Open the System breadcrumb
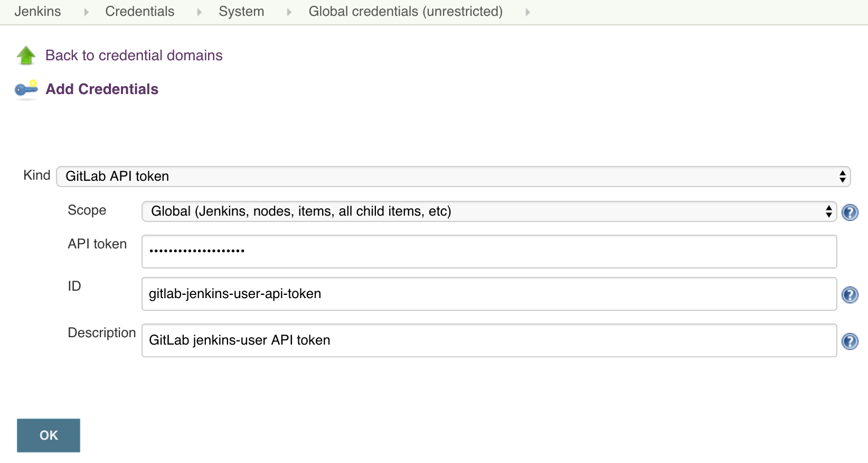Viewport: 868px width, 463px height. pyautogui.click(x=241, y=12)
